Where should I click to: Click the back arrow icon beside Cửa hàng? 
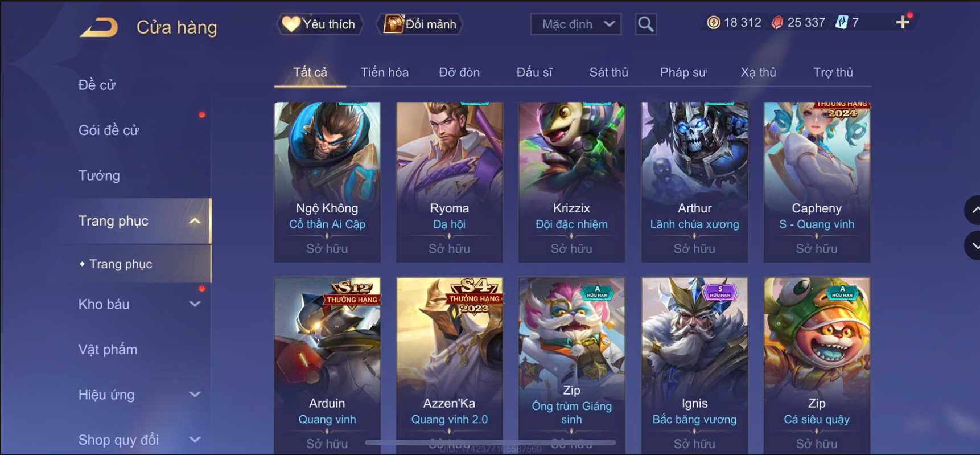tap(99, 27)
